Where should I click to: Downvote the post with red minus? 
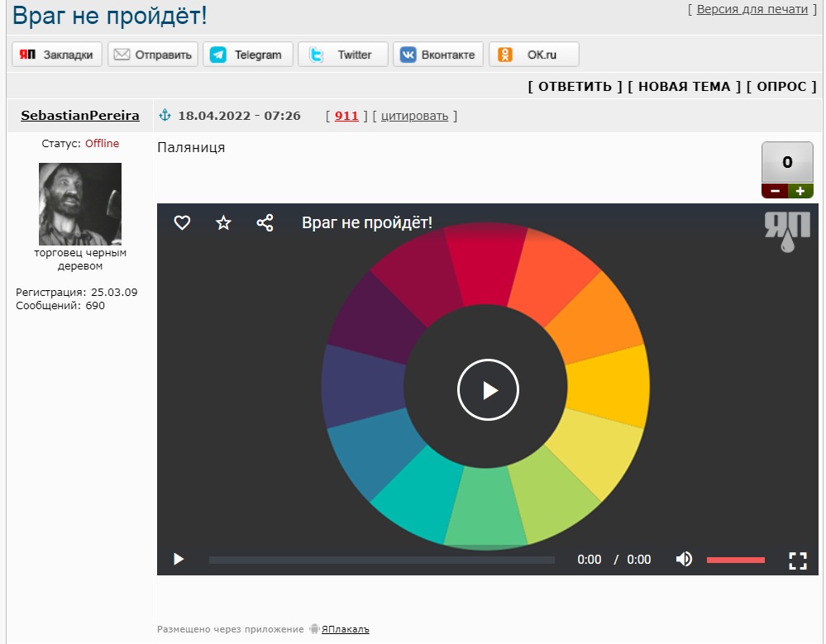click(775, 191)
